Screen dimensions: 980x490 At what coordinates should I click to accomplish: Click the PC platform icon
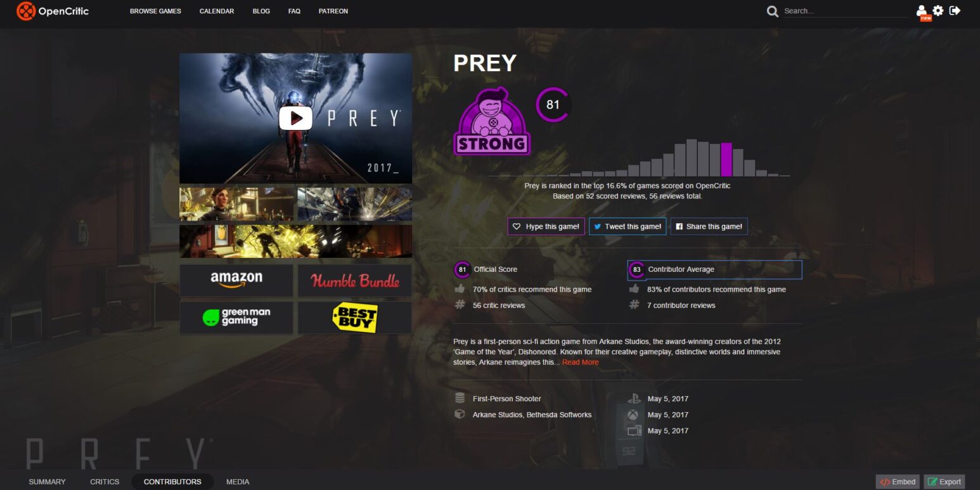[634, 430]
